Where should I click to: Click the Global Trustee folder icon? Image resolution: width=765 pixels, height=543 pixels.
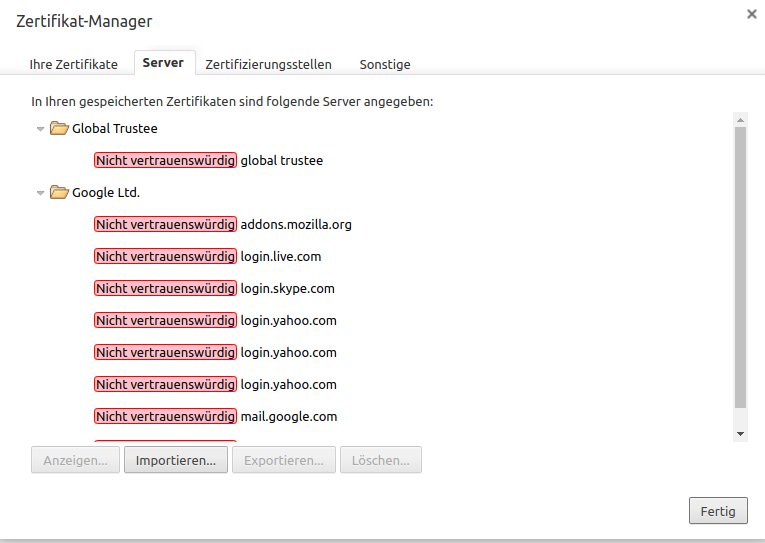click(59, 128)
